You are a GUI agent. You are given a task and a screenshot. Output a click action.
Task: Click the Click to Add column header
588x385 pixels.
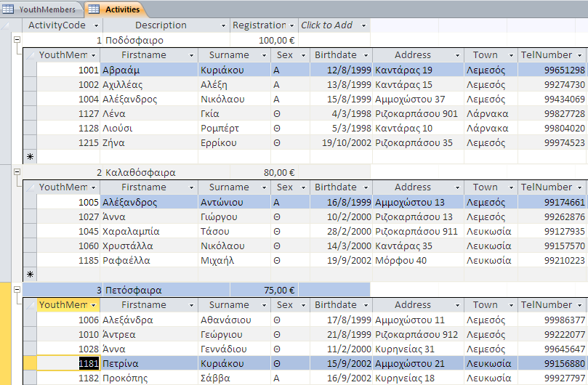(334, 25)
